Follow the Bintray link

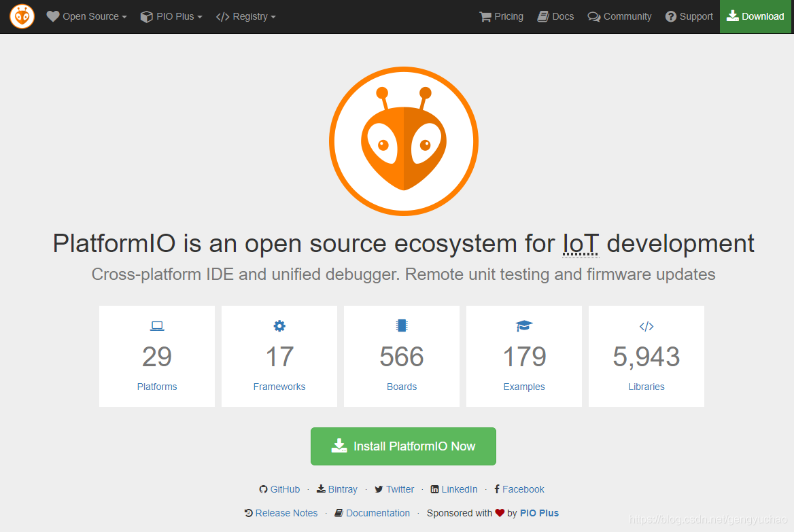tap(343, 489)
